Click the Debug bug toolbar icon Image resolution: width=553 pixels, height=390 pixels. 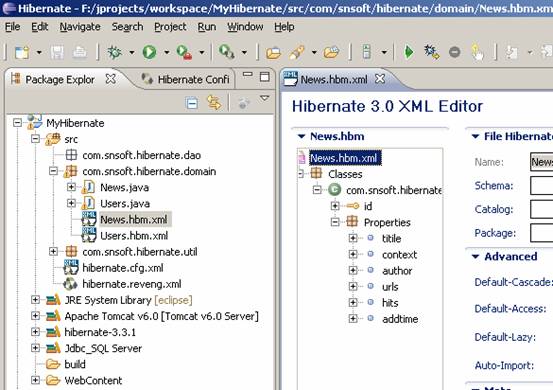coord(115,52)
